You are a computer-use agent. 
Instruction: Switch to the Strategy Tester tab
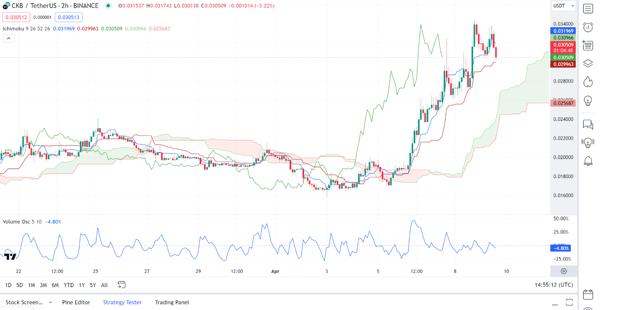coord(122,302)
